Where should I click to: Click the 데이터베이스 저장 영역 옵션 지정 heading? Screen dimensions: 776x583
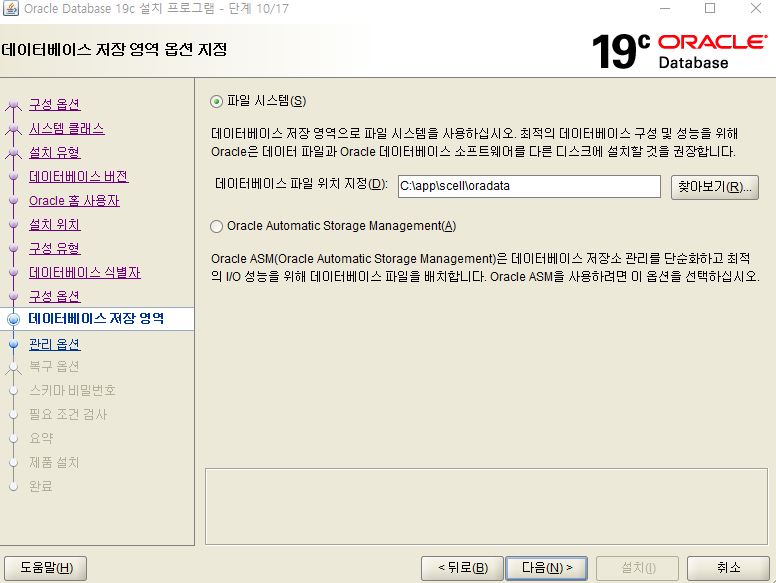click(x=114, y=49)
